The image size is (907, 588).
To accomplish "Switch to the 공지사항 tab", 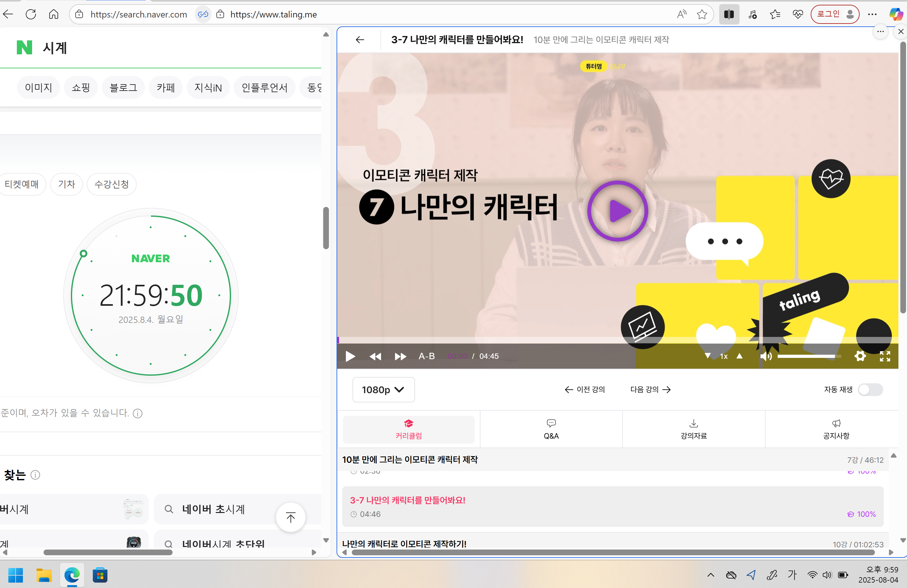I will [836, 429].
